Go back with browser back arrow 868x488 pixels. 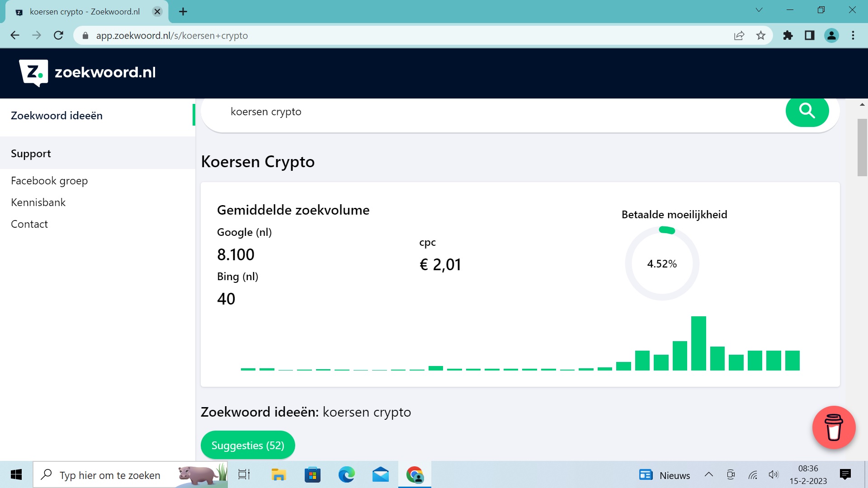(15, 35)
